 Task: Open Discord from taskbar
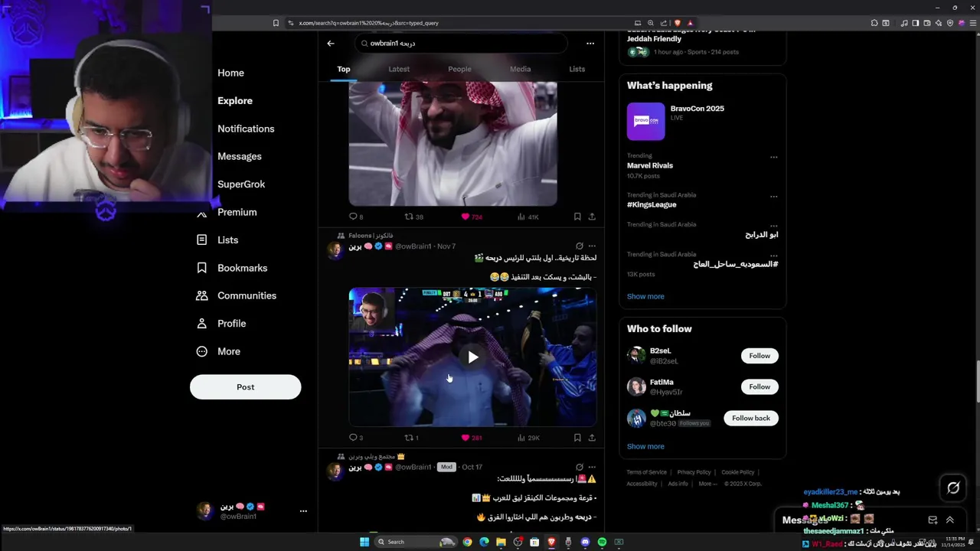tap(585, 542)
